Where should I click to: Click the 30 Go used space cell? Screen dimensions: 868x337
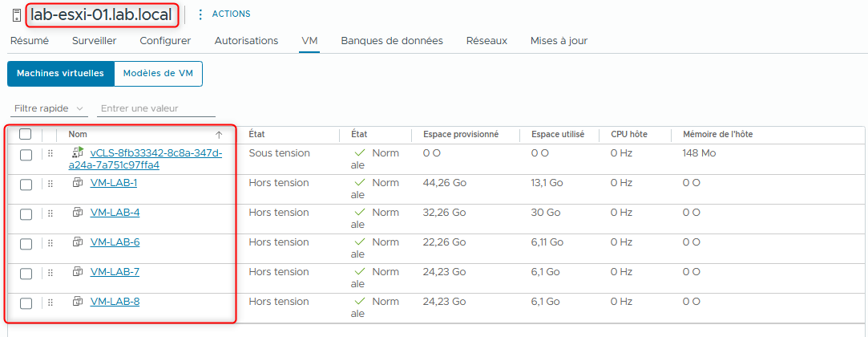(x=545, y=213)
